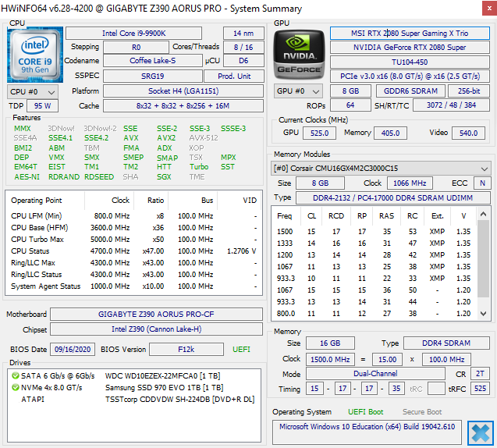The width and height of the screenshot is (497, 448).
Task: Click the 1500 MHz XMP timing row
Action: pos(374,232)
